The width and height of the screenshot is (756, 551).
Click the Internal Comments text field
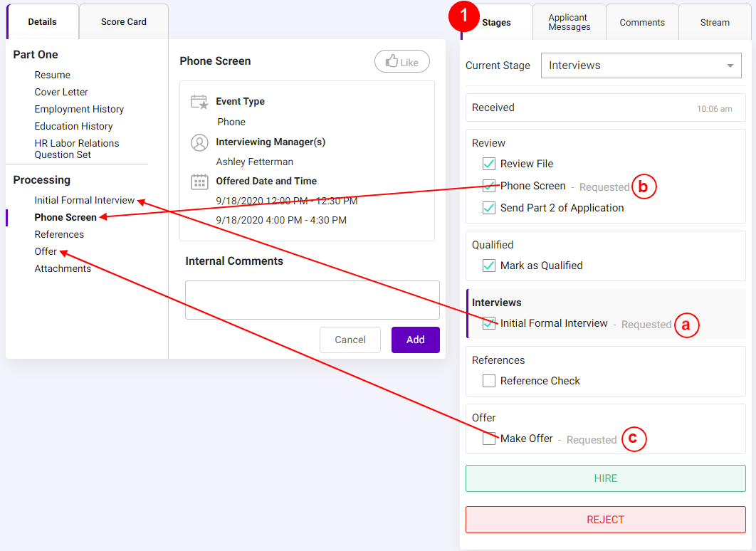(312, 300)
